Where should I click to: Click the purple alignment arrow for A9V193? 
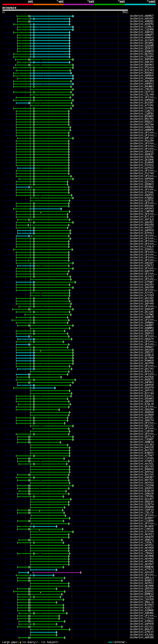(x=57, y=572)
